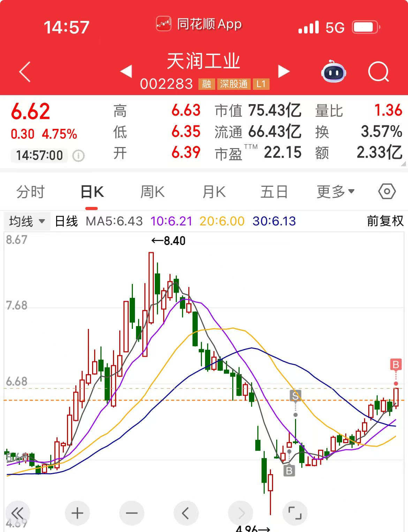408x532 pixels.
Task: Tap volume ratio 1.36
Action: pyautogui.click(x=388, y=110)
